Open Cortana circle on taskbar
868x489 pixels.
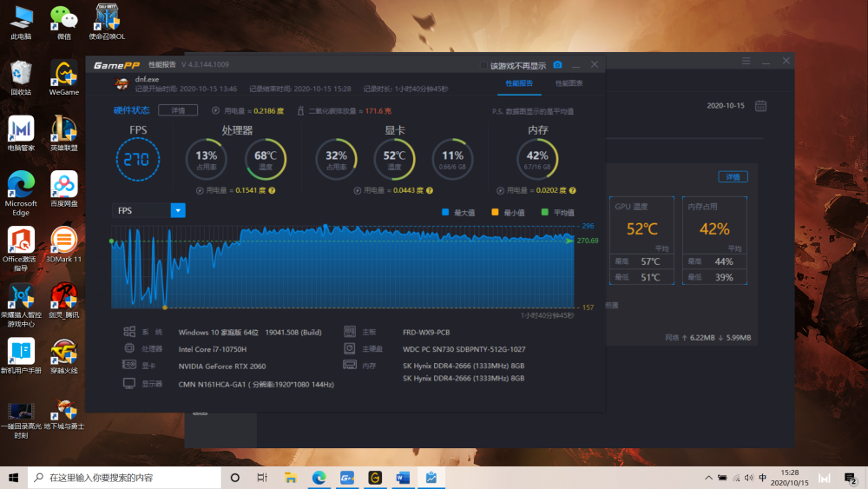pos(234,478)
